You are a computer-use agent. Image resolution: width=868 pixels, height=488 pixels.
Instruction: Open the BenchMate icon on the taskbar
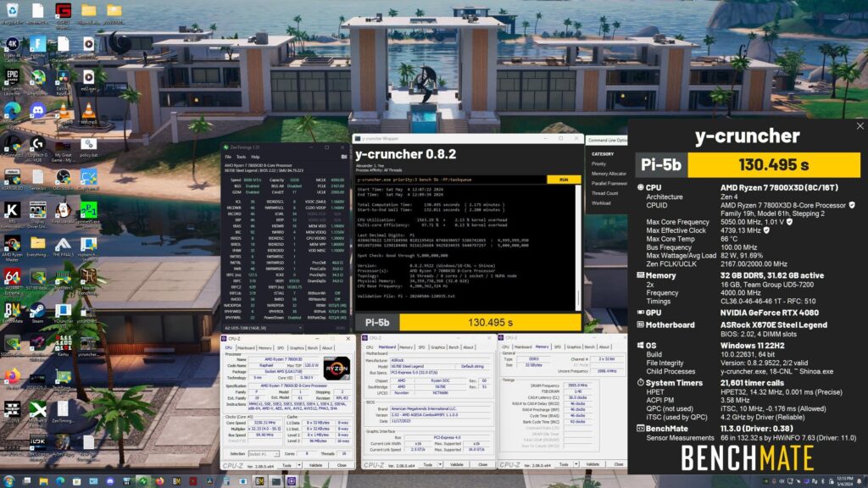(x=176, y=481)
